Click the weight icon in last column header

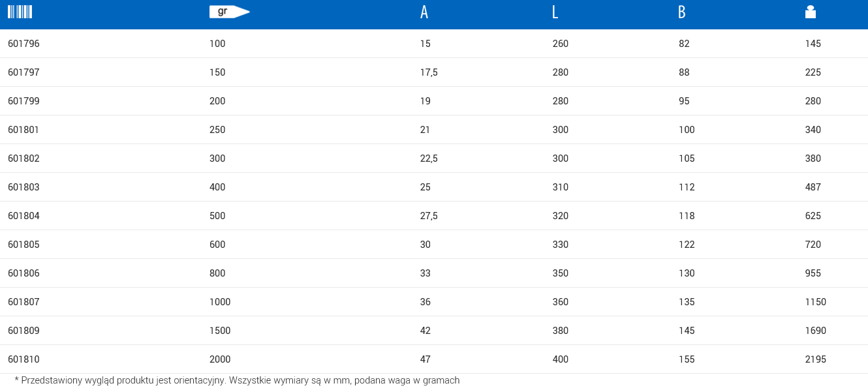pyautogui.click(x=811, y=12)
